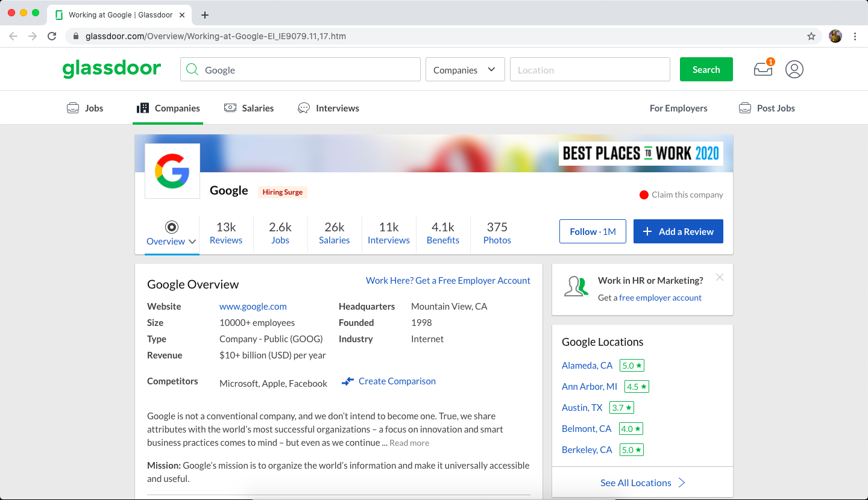The height and width of the screenshot is (500, 868).
Task: Click the Chrome profile avatar
Action: tap(835, 36)
